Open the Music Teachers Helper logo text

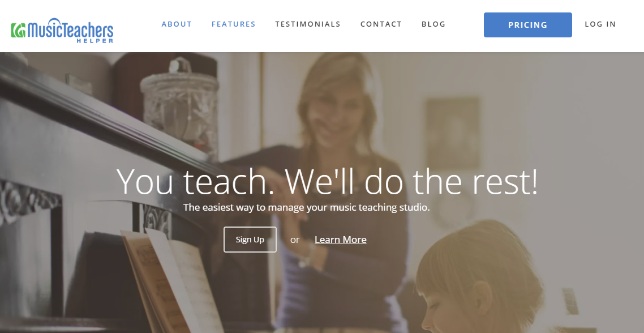(70, 29)
